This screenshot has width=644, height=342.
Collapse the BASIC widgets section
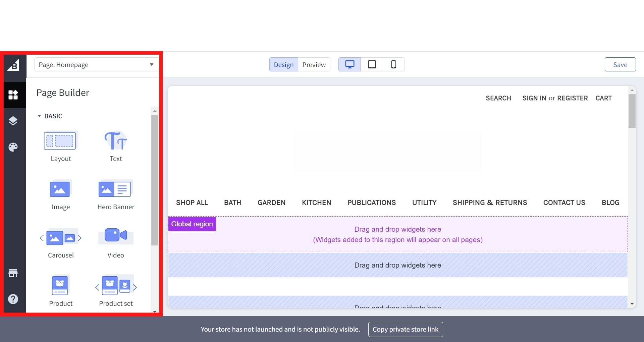tap(39, 116)
